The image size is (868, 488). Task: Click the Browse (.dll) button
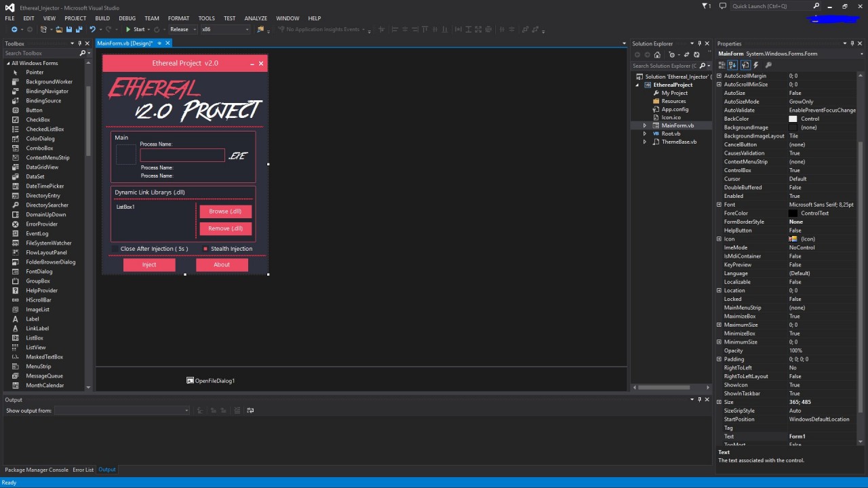[226, 211]
